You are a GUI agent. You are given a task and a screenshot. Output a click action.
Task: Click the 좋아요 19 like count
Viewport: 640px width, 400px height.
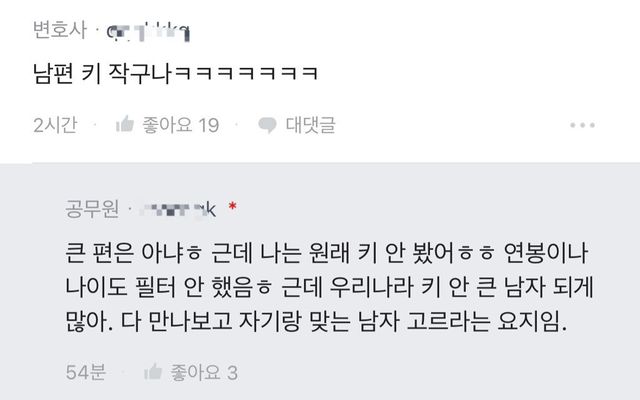[x=180, y=125]
